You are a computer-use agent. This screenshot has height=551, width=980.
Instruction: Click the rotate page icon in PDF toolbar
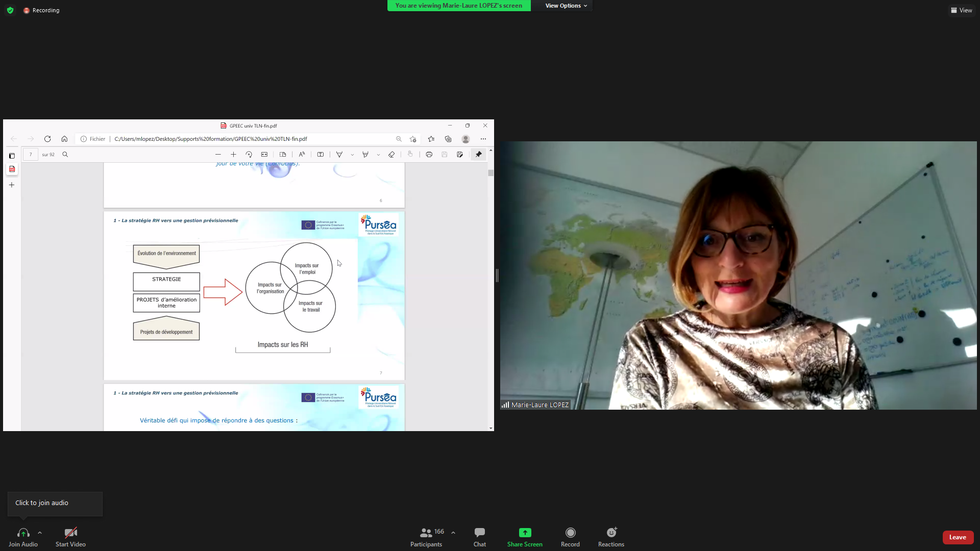pos(249,155)
